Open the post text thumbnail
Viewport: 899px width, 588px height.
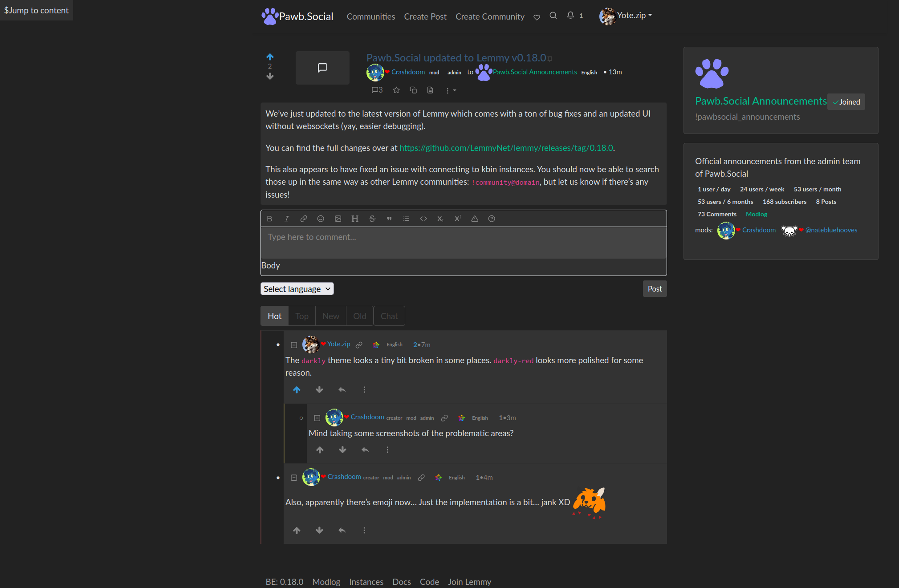322,68
